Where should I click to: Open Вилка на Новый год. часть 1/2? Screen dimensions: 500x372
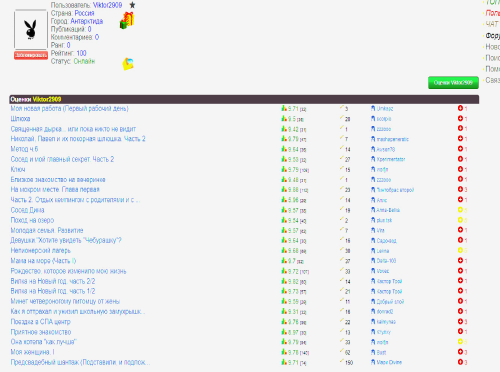click(x=53, y=291)
